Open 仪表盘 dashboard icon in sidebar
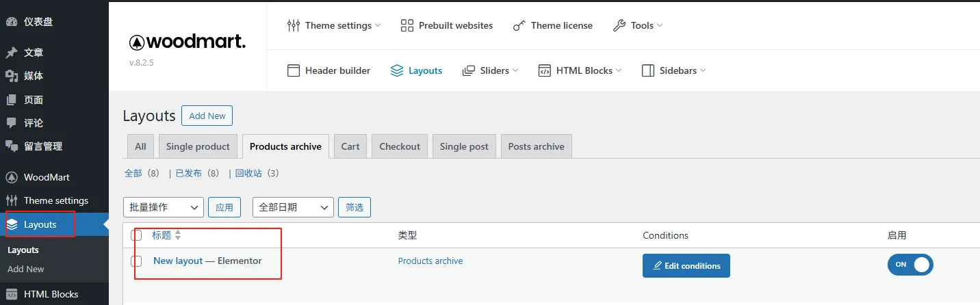Viewport: 980px width, 305px height. [12, 21]
